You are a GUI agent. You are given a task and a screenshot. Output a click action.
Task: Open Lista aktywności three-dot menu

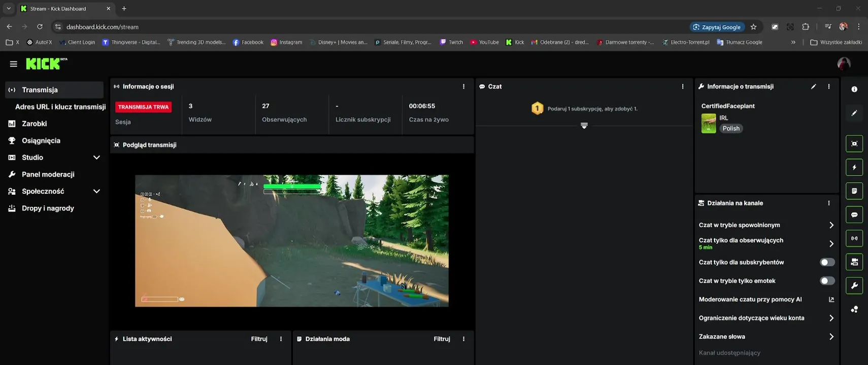pos(281,339)
